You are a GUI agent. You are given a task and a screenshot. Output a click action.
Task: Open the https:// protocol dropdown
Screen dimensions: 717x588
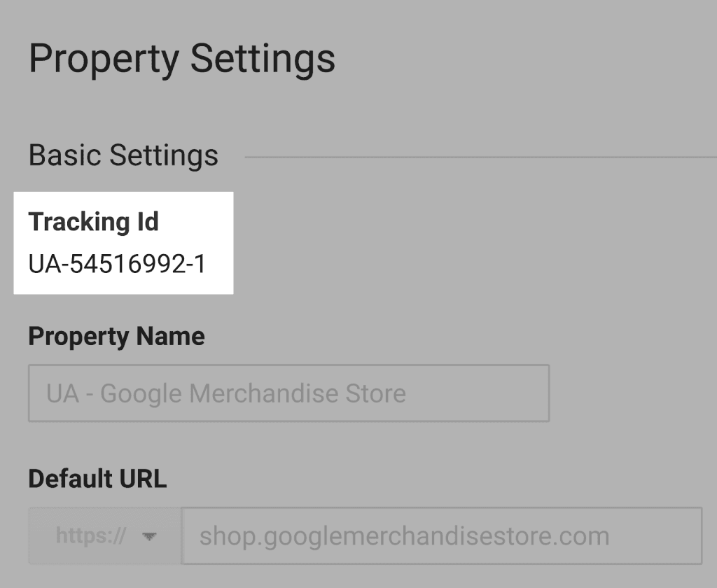coord(105,535)
